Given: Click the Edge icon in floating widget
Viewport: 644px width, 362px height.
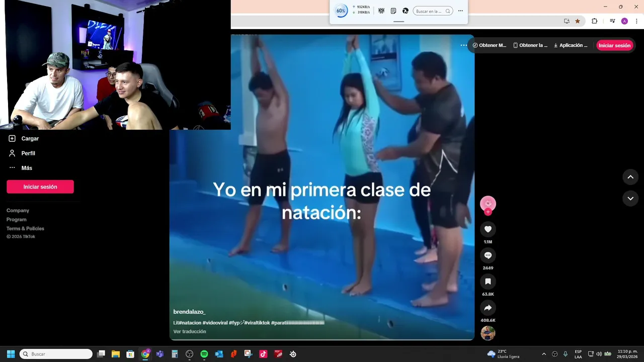Looking at the screenshot, I should click(406, 11).
